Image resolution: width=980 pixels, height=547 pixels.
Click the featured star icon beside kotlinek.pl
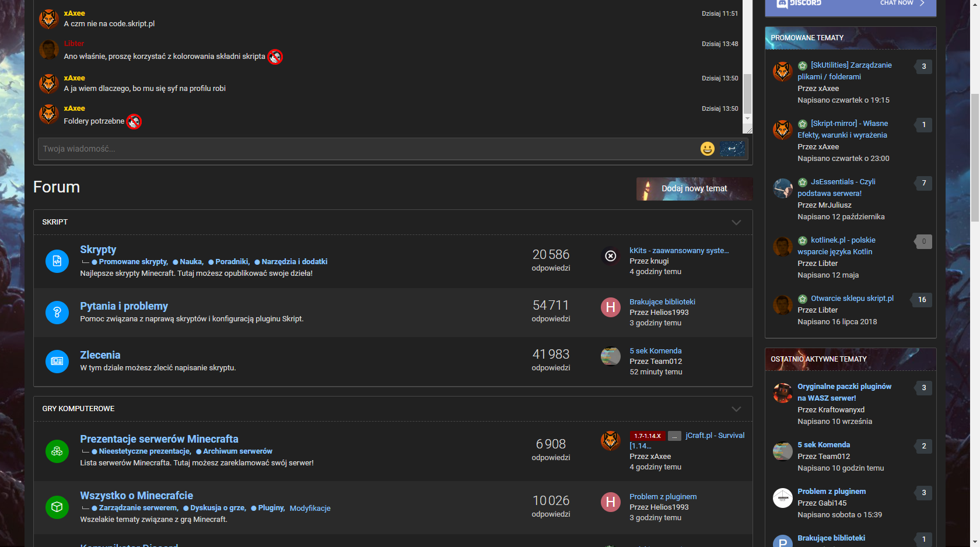click(x=803, y=241)
